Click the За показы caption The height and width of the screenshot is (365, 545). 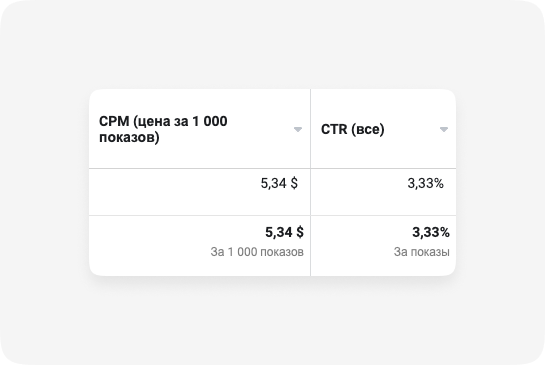tap(422, 252)
